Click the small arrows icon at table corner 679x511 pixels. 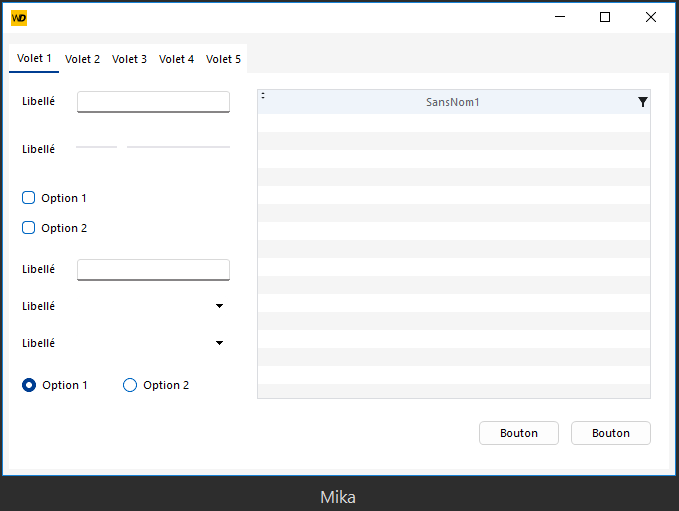[x=263, y=96]
